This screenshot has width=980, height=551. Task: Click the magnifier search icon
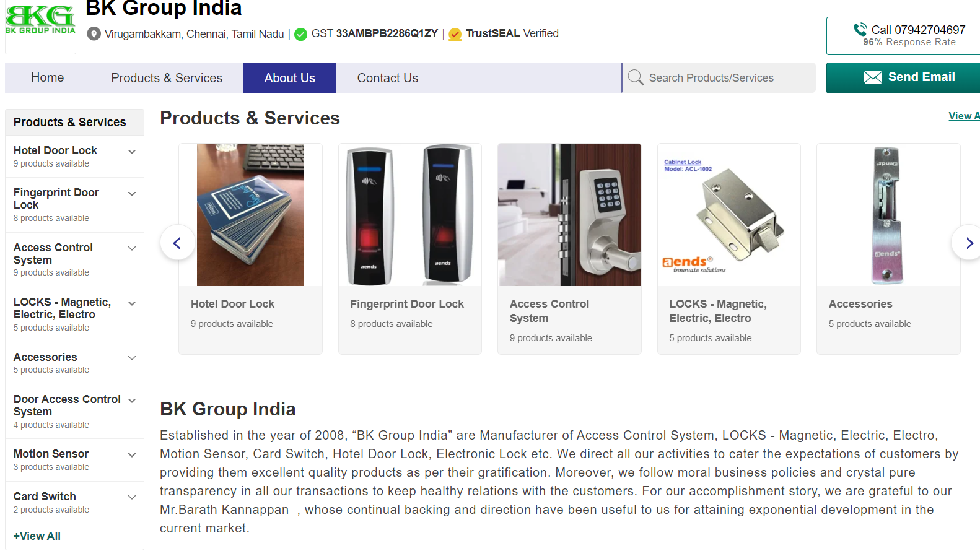tap(636, 77)
